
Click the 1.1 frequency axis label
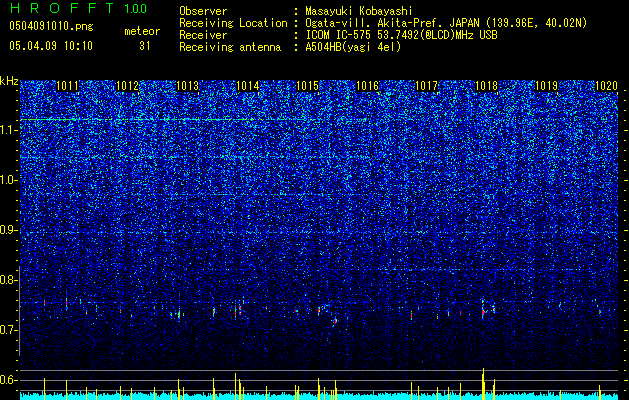[x=9, y=130]
